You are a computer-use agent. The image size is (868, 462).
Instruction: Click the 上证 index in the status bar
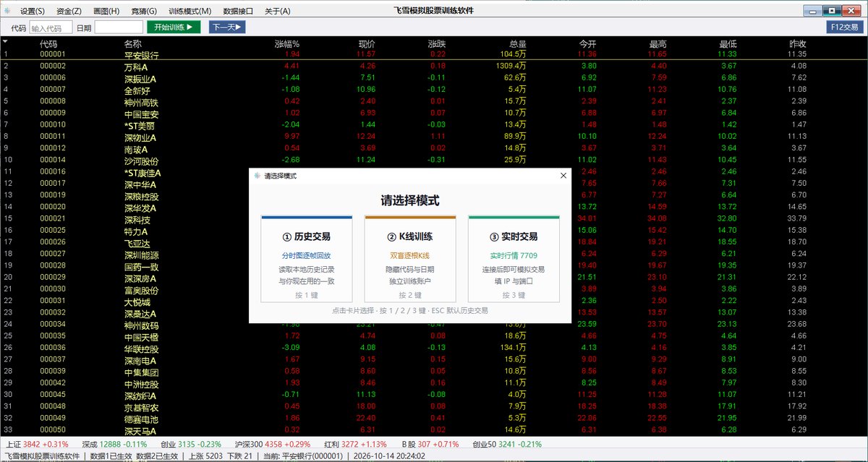tap(38, 444)
